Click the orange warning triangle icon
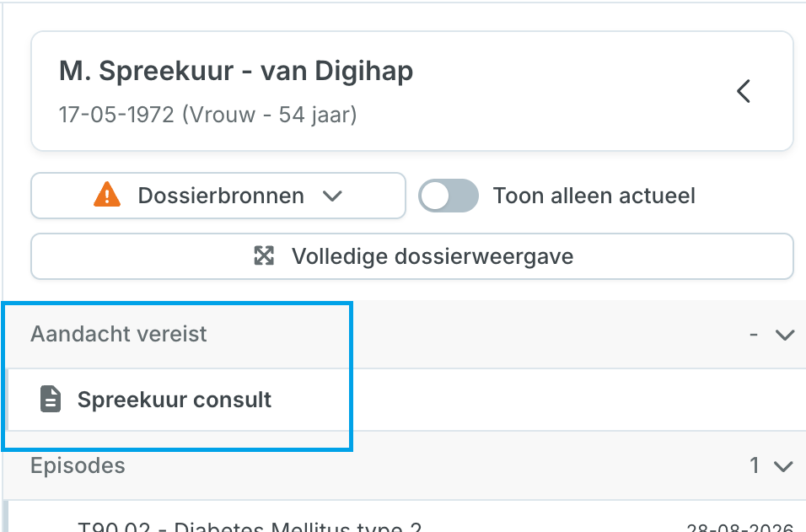This screenshot has height=532, width=806. tap(107, 195)
